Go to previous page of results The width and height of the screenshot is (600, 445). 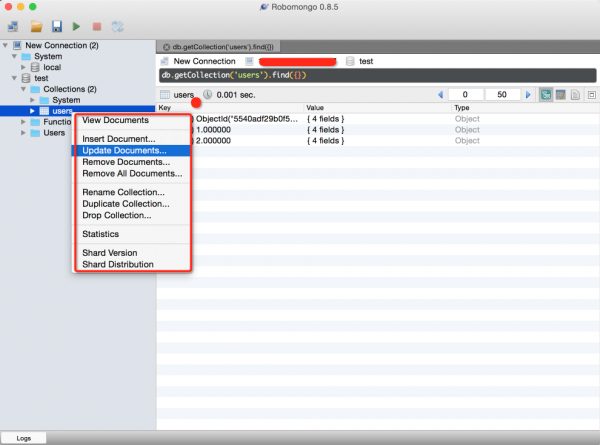tap(440, 95)
